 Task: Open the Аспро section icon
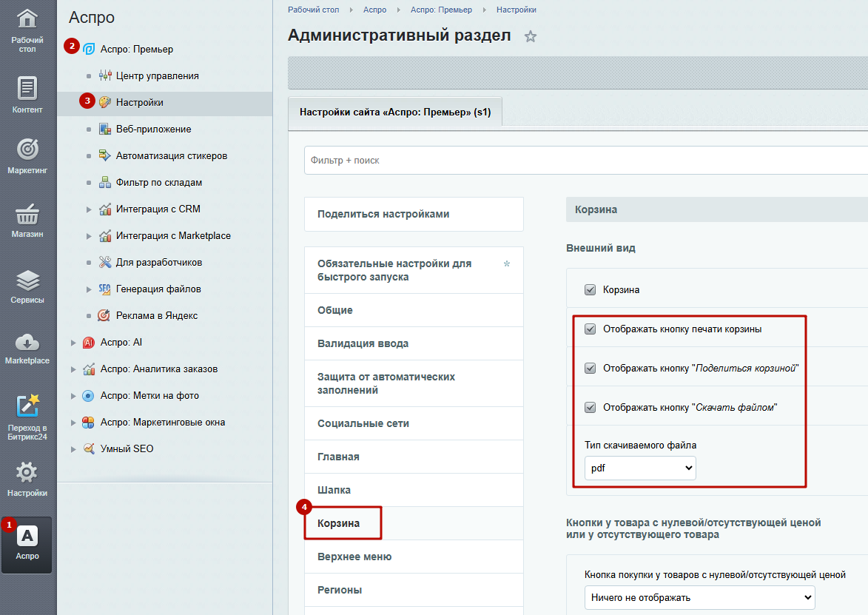pyautogui.click(x=27, y=536)
